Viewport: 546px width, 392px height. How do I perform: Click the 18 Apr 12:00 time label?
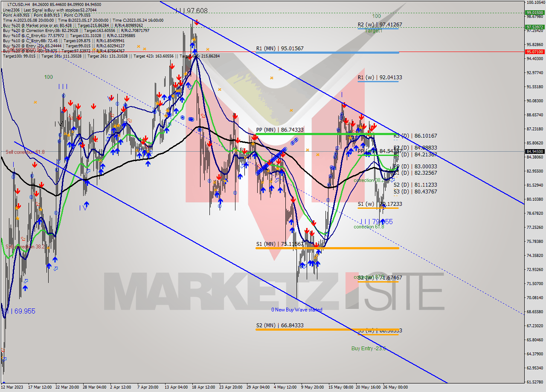pos(203,387)
